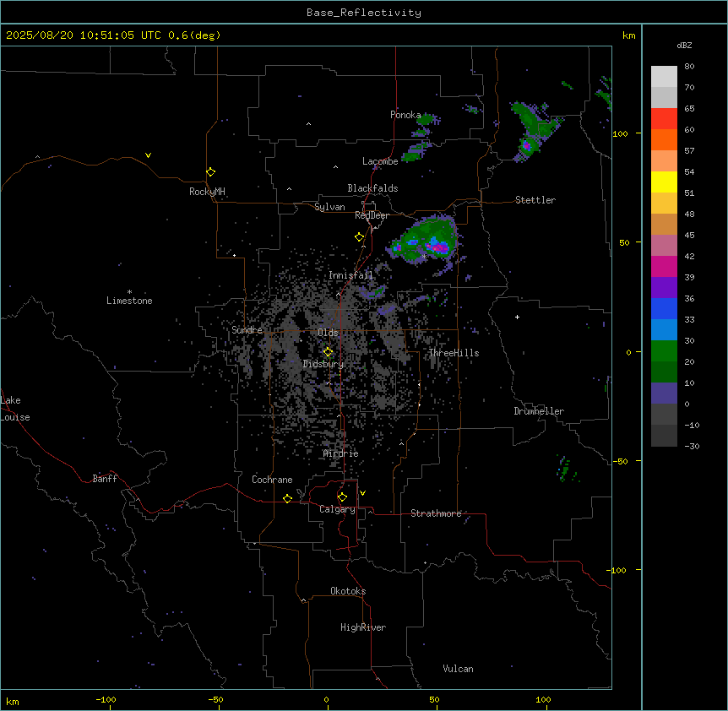Click the dBZ legend heading

[x=684, y=45]
